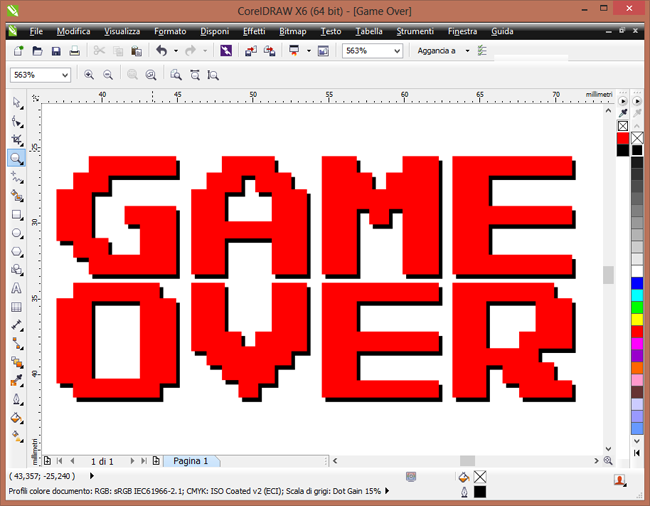The height and width of the screenshot is (506, 650).
Task: Open the Effetti menu
Action: click(254, 31)
